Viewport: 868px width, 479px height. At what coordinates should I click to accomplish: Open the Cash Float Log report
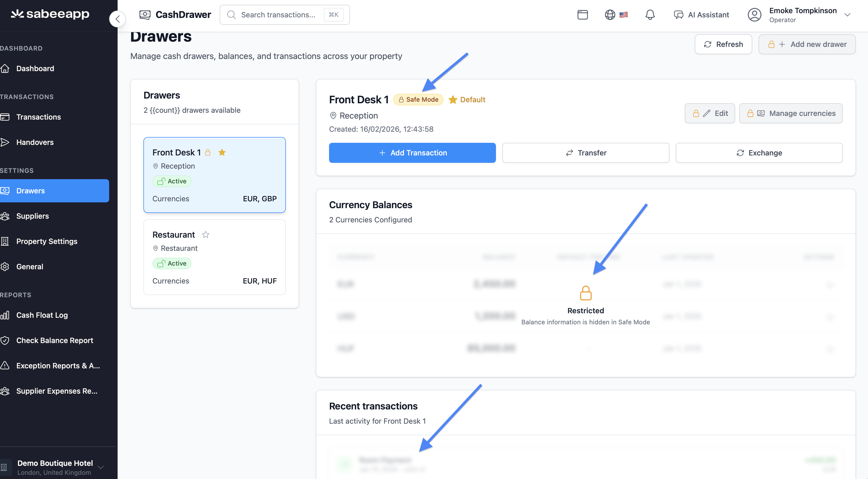pos(42,315)
